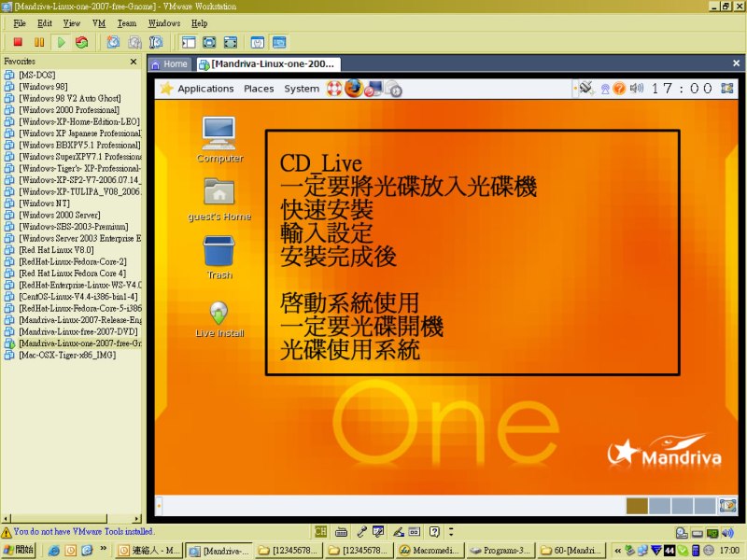The height and width of the screenshot is (560, 747).
Task: Click the Revert to snapshot icon
Action: point(134,42)
